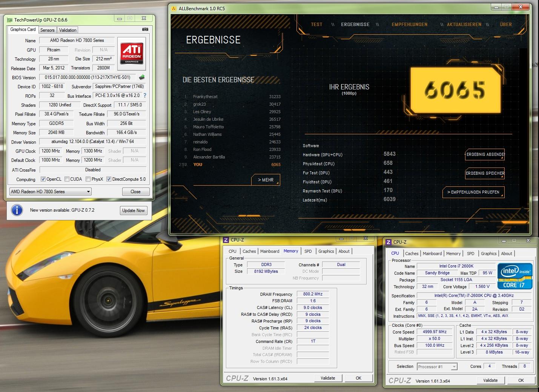Click the CPU-Z CPU window title icon

389,242
